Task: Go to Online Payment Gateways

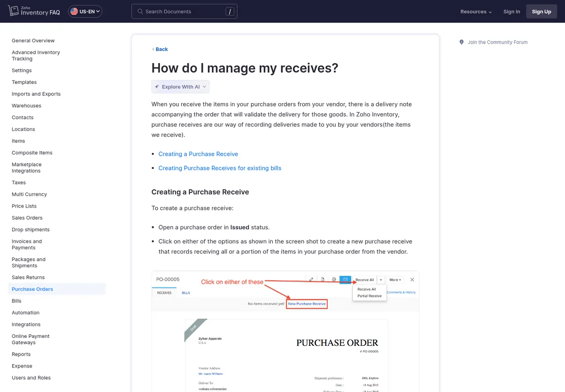Action: pos(31,339)
